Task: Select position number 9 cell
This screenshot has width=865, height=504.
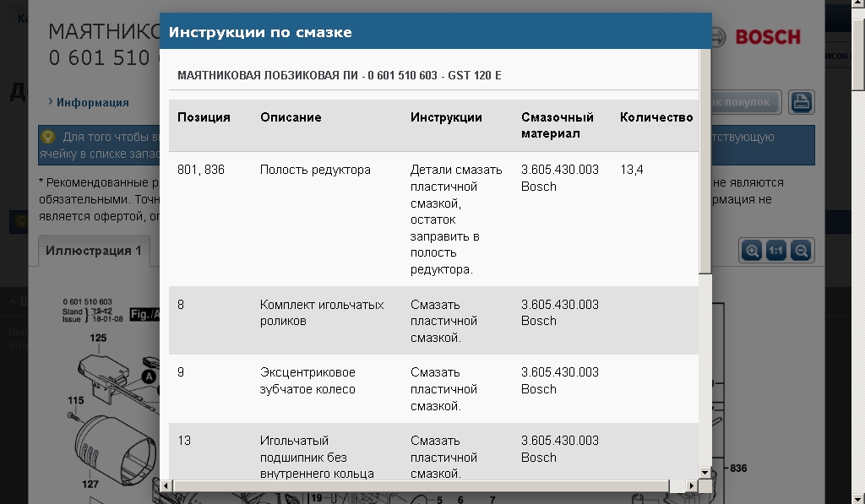Action: [181, 373]
